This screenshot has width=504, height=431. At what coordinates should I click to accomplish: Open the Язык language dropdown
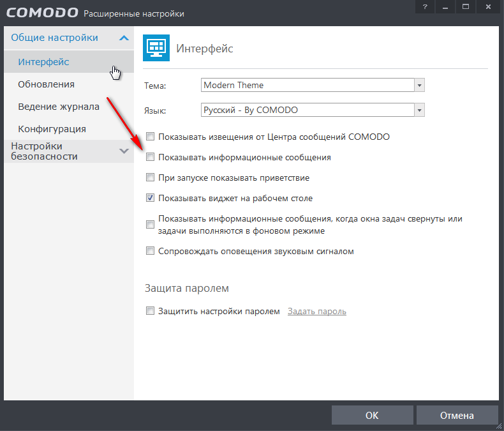[x=419, y=110]
